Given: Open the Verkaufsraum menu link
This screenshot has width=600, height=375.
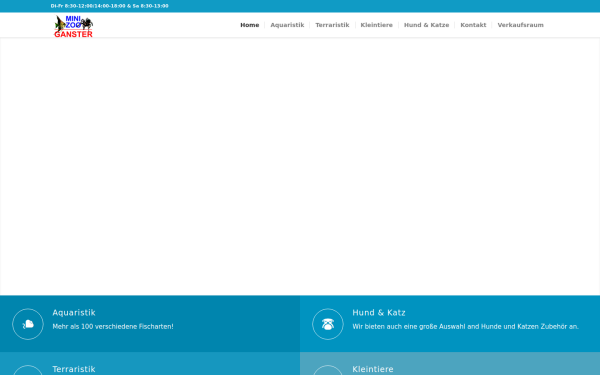Looking at the screenshot, I should 520,25.
